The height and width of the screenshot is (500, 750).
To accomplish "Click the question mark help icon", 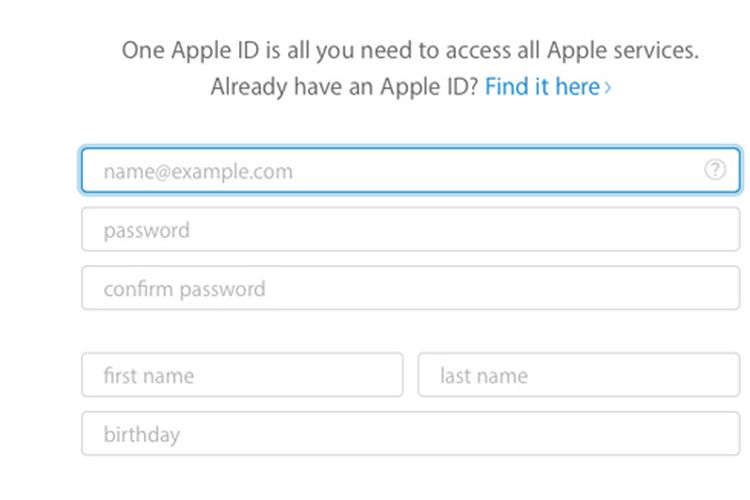I will [x=715, y=169].
